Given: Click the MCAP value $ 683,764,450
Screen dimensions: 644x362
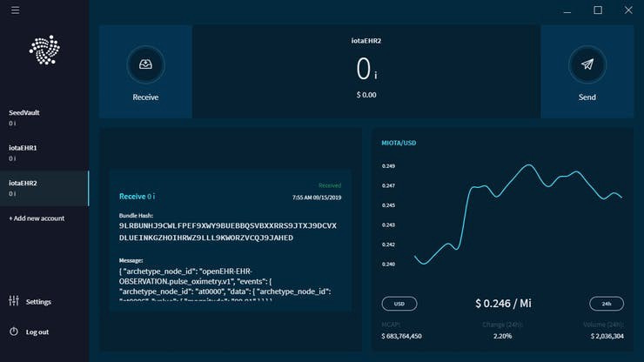Looking at the screenshot, I should point(401,336).
